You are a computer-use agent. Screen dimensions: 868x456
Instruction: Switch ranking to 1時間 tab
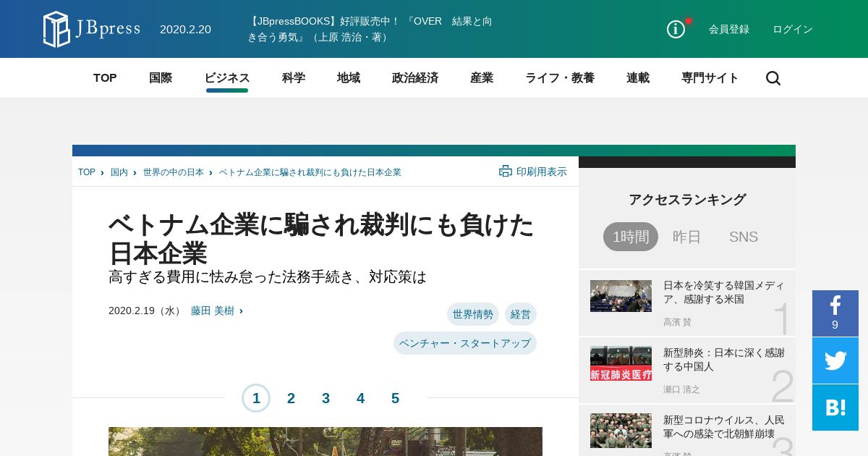631,237
